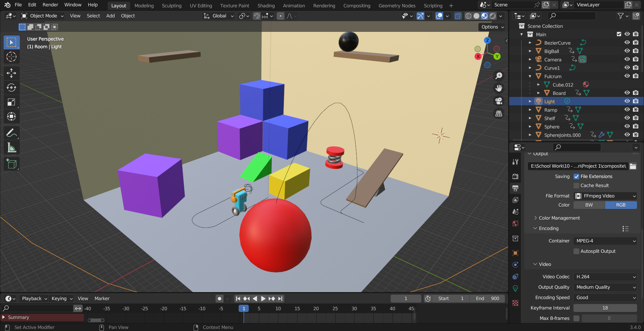
Task: Select the Measure tool
Action: pos(11,147)
